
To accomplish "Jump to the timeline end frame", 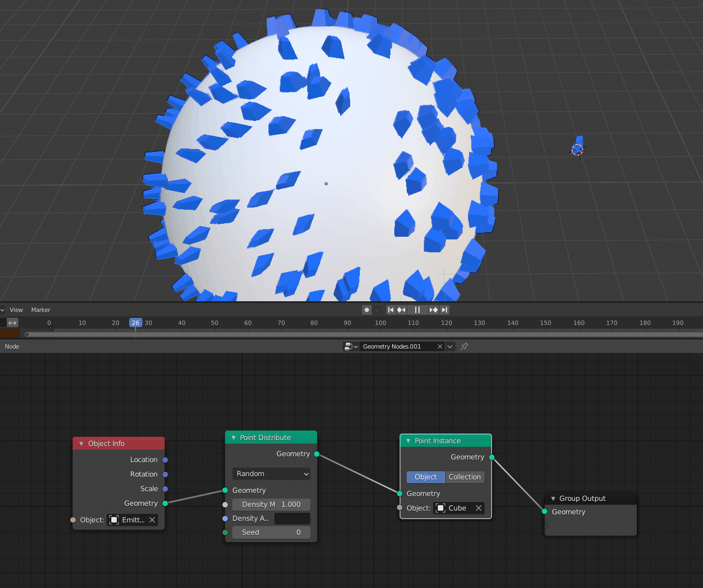I will pyautogui.click(x=444, y=310).
